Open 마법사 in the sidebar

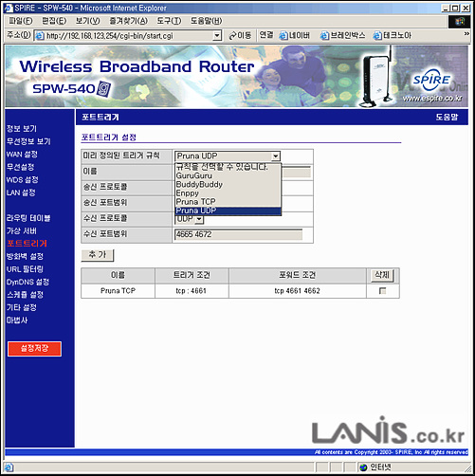pos(17,320)
